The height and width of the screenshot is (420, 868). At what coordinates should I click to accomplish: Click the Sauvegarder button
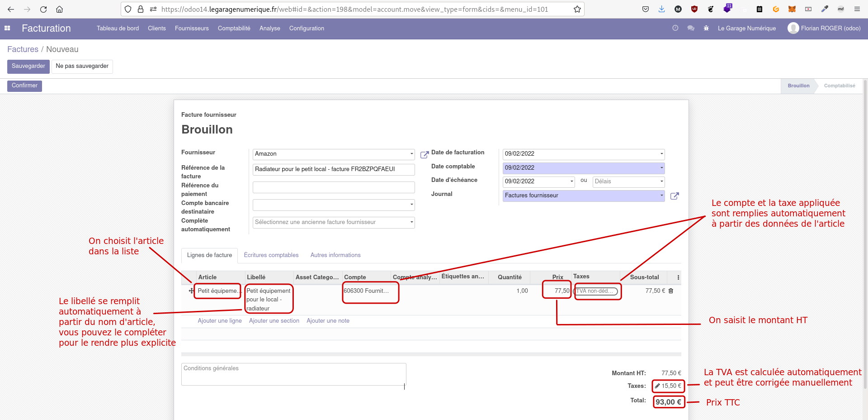[x=28, y=67]
